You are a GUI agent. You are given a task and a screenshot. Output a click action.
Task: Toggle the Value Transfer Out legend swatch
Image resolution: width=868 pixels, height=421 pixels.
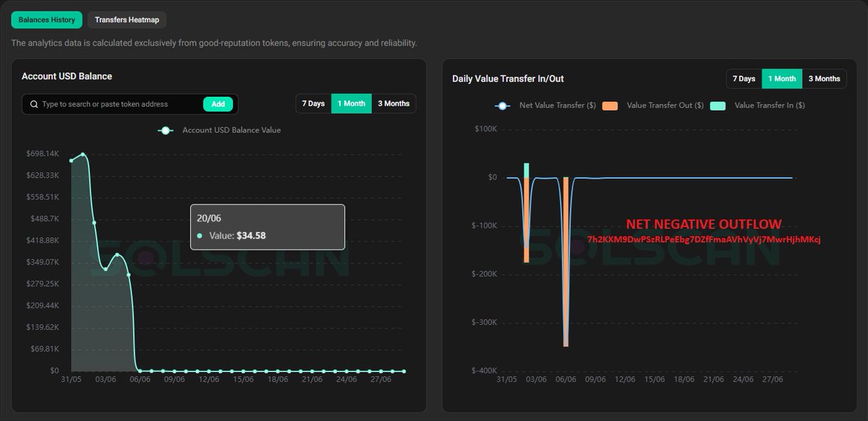click(x=610, y=106)
